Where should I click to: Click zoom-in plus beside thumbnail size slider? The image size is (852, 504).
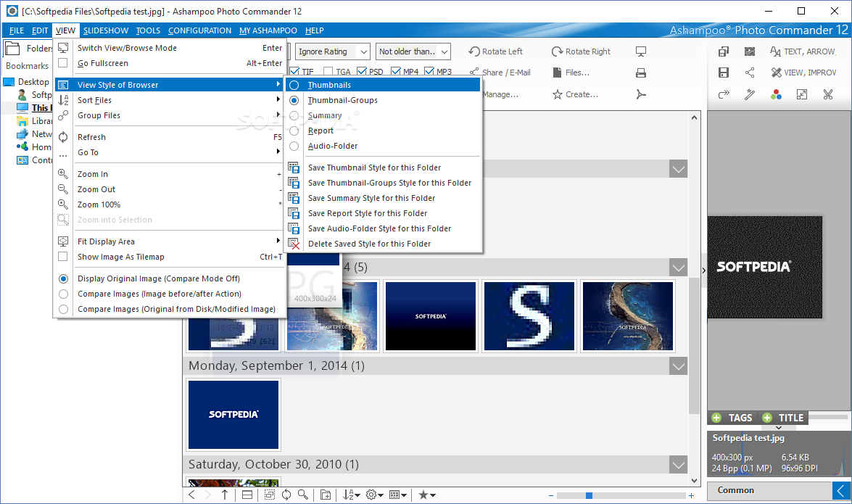pyautogui.click(x=691, y=495)
